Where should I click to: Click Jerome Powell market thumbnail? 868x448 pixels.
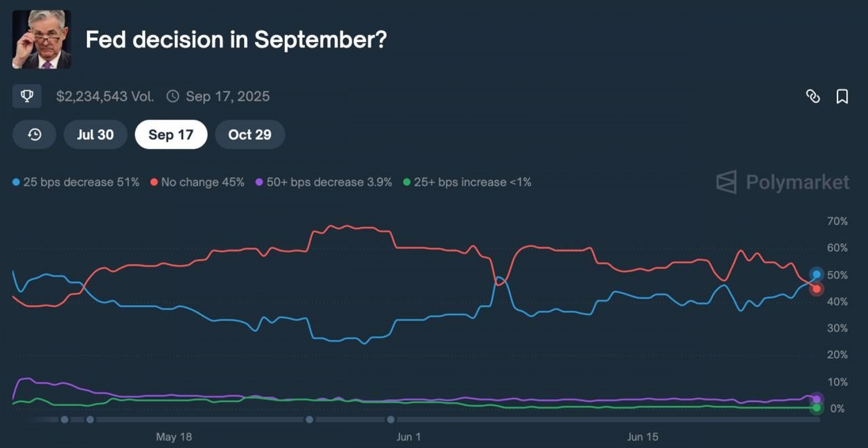[x=41, y=39]
